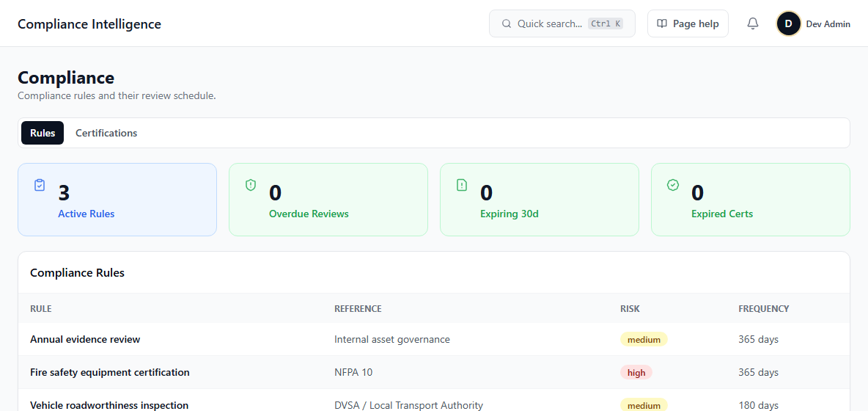Click the book icon on Page help
Image resolution: width=868 pixels, height=411 pixels.
coord(661,23)
